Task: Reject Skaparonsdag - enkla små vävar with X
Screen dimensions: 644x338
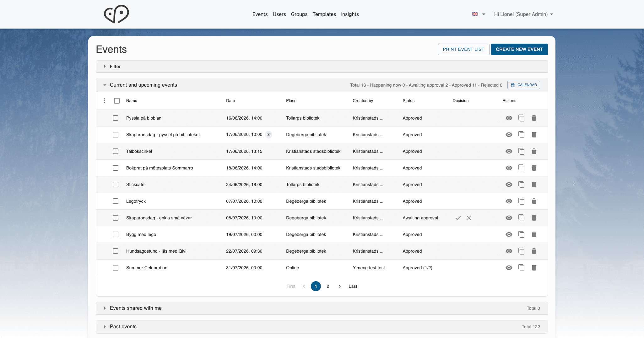Action: tap(469, 218)
